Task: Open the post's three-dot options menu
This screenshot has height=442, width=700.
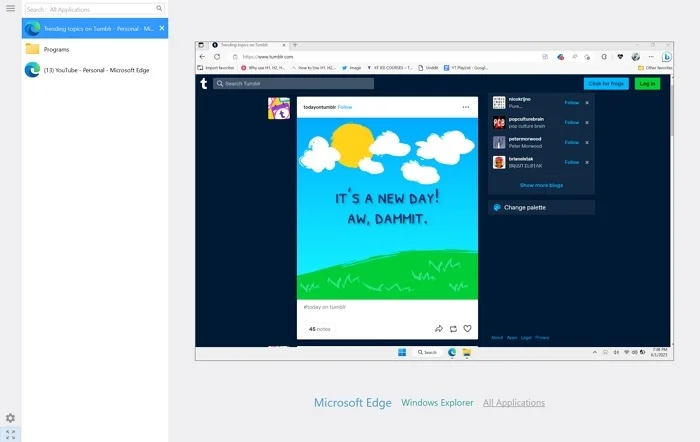Action: 465,107
